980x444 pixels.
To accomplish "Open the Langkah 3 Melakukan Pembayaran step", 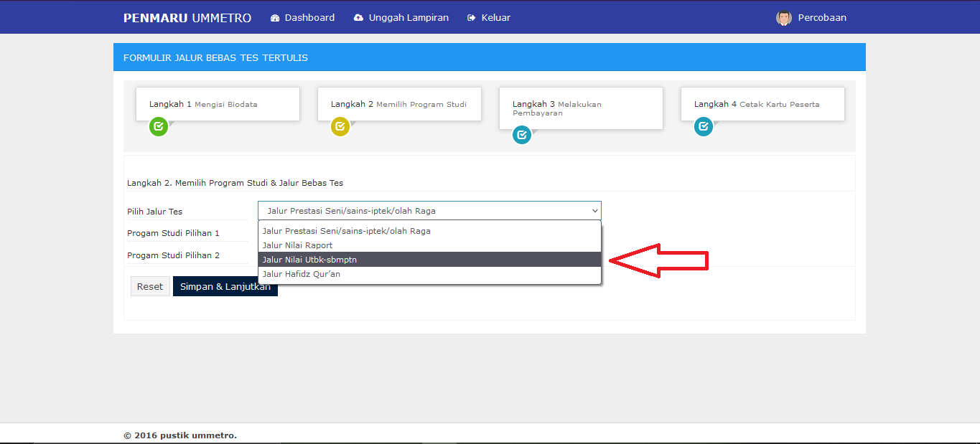I will pyautogui.click(x=581, y=108).
